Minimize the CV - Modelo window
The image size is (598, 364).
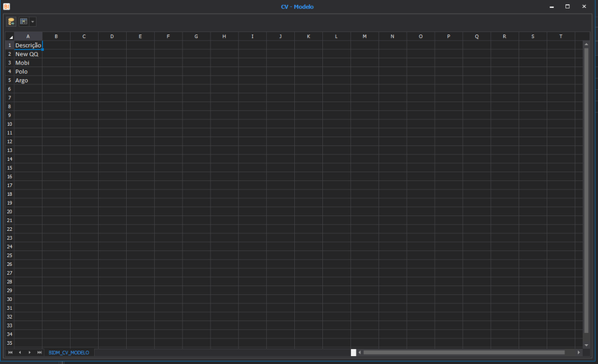pos(552,6)
